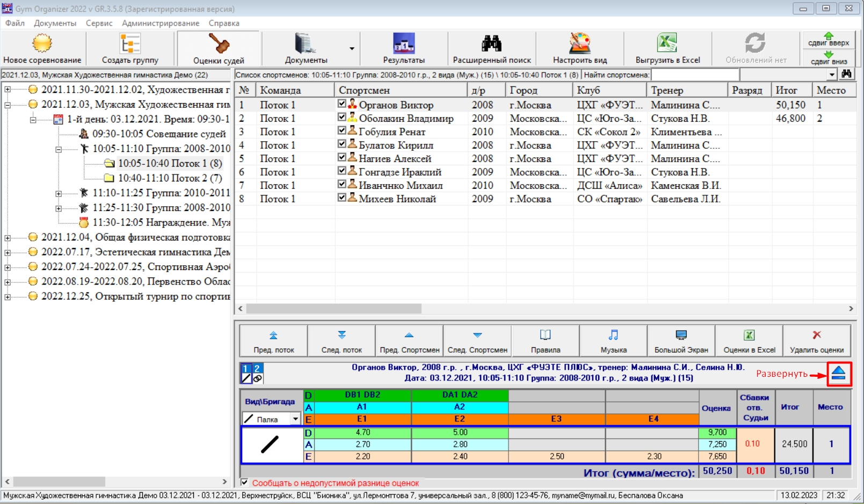
Task: Open Настроить вид palette icon
Action: point(579,43)
